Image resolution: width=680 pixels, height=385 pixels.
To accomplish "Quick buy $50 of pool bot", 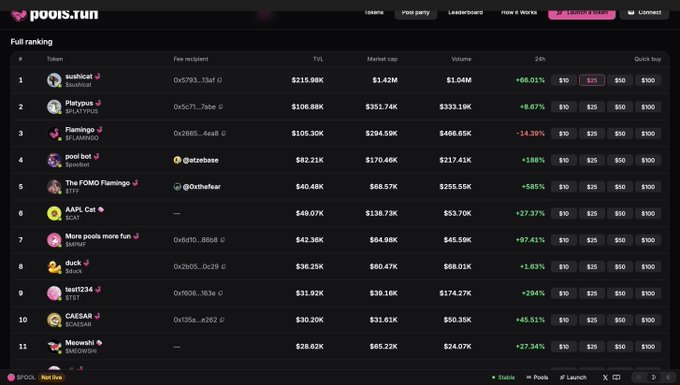I will click(620, 160).
